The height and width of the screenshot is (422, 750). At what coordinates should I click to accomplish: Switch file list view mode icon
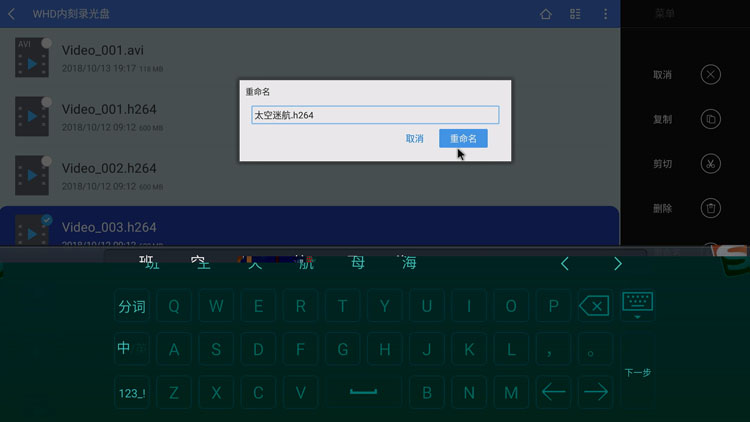pyautogui.click(x=575, y=14)
